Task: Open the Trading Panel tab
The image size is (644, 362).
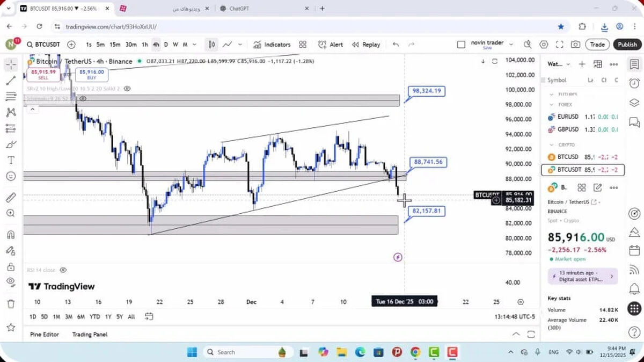Action: pyautogui.click(x=90, y=334)
